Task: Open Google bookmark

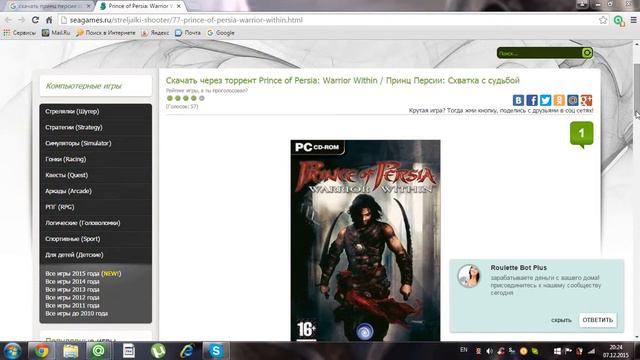Action: (221, 33)
